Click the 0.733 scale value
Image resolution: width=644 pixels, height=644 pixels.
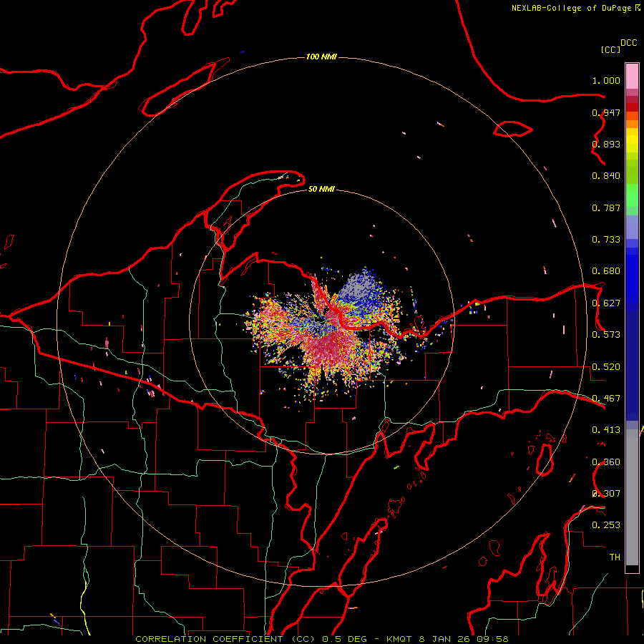(606, 240)
